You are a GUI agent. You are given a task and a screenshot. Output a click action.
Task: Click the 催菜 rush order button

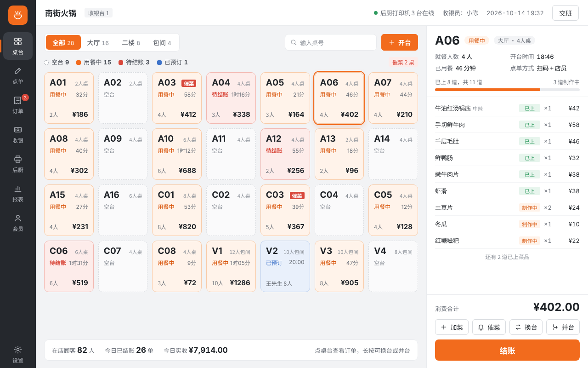point(489,327)
